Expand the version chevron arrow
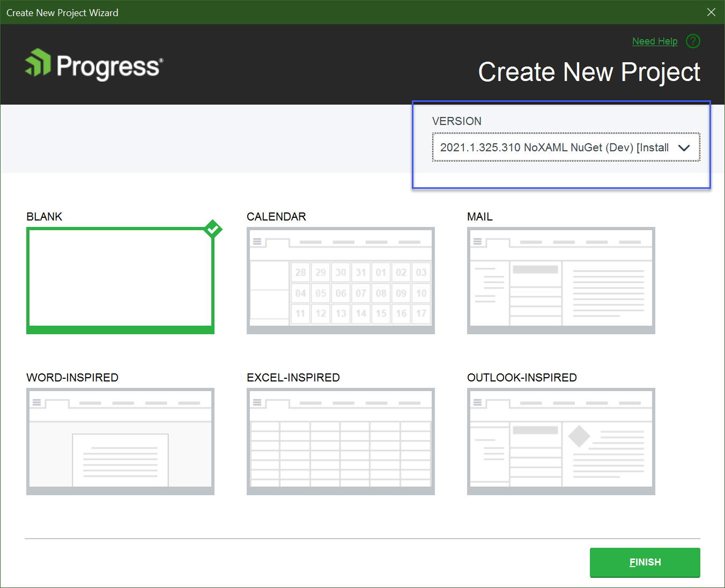Image resolution: width=725 pixels, height=588 pixels. coord(684,147)
